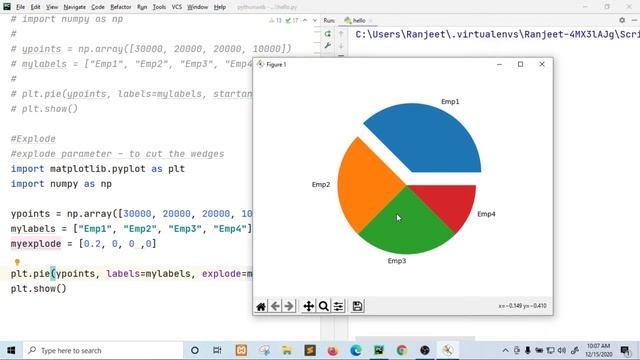
Task: Click the PyCharm logo in the title bar
Action: pos(7,7)
